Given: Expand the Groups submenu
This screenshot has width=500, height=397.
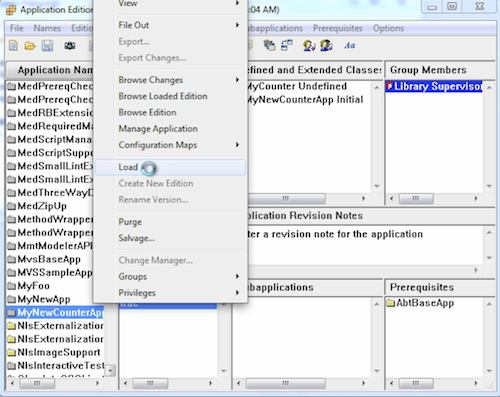Looking at the screenshot, I should (x=237, y=276).
